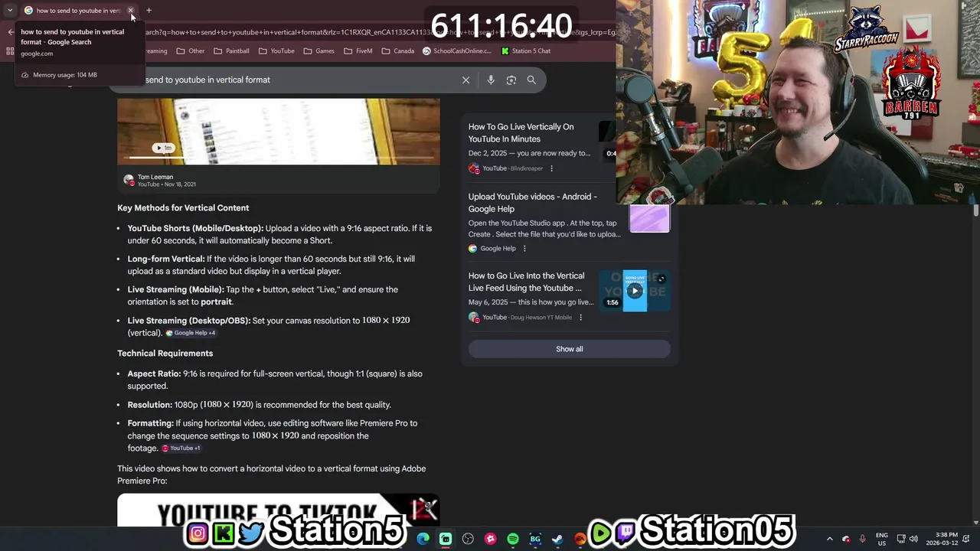This screenshot has width=980, height=551.
Task: Go back with the browser back arrow
Action: 10,32
